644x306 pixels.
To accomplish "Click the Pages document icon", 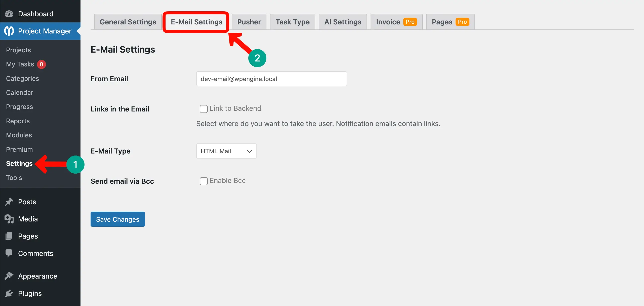I will [x=9, y=236].
